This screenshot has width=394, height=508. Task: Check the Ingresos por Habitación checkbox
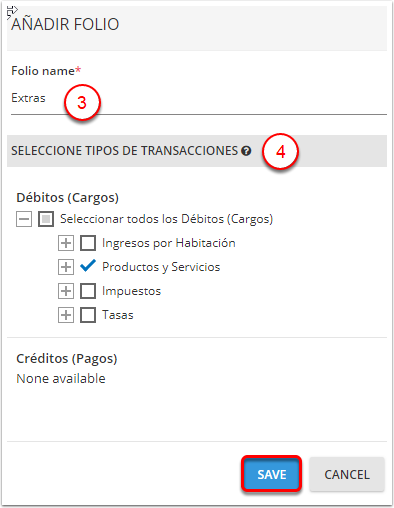coord(88,243)
